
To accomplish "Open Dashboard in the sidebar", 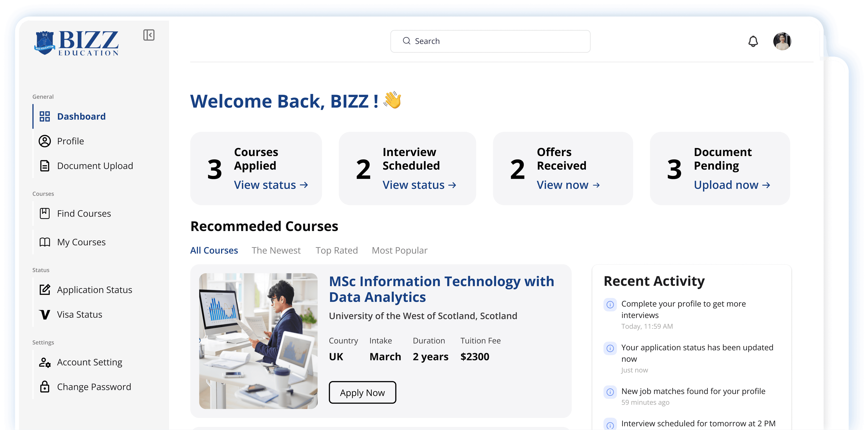I will 81,116.
